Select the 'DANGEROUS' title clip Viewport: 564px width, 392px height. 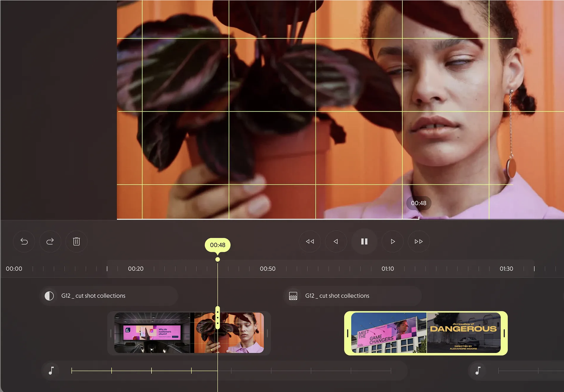(463, 333)
